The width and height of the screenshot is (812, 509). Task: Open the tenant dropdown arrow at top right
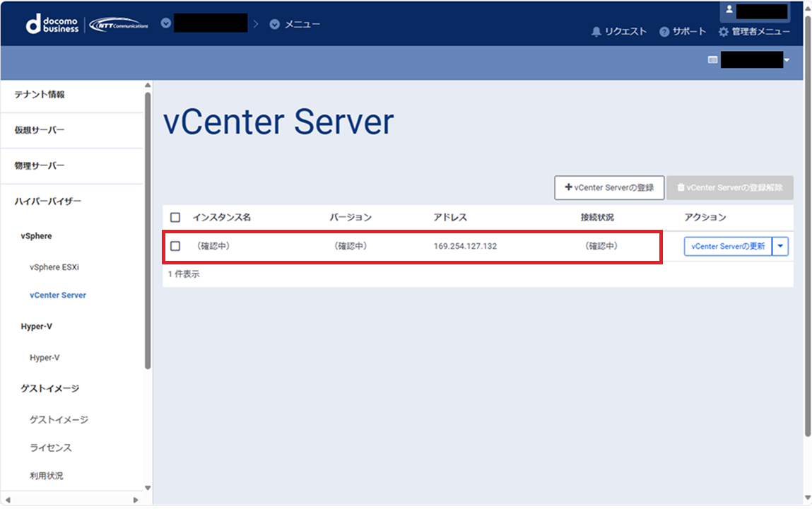(787, 60)
